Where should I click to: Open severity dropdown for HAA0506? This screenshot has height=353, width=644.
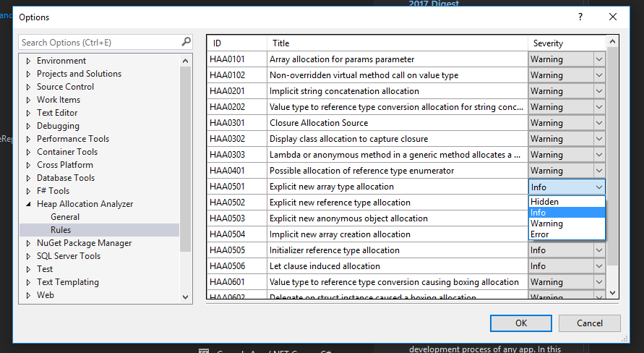tap(599, 266)
